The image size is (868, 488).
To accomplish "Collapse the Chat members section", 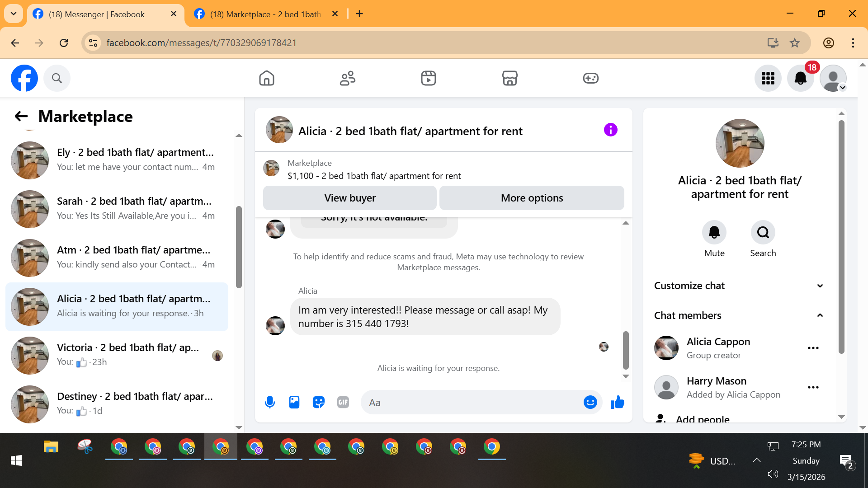I will pos(740,315).
